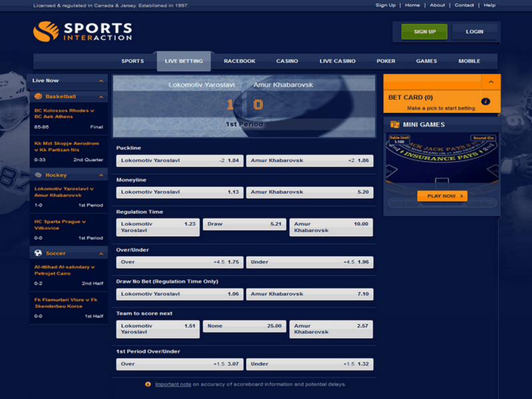Pick Amur Khabarovsk to score next 2.57
This screenshot has width=532, height=399.
click(331, 329)
